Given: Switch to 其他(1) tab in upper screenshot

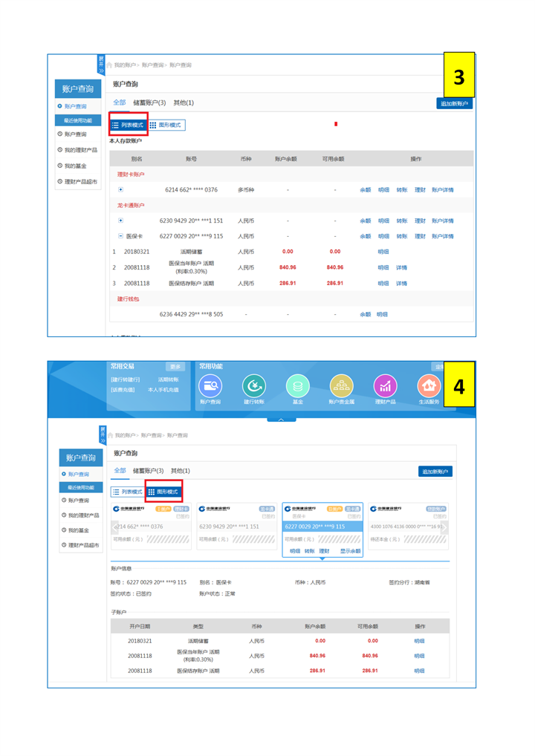Looking at the screenshot, I should (184, 102).
